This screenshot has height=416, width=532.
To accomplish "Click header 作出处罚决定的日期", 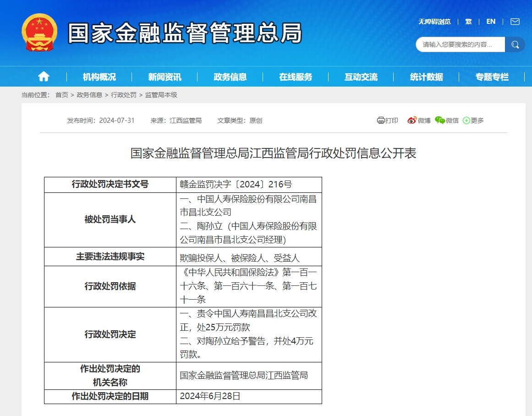I will click(110, 396).
